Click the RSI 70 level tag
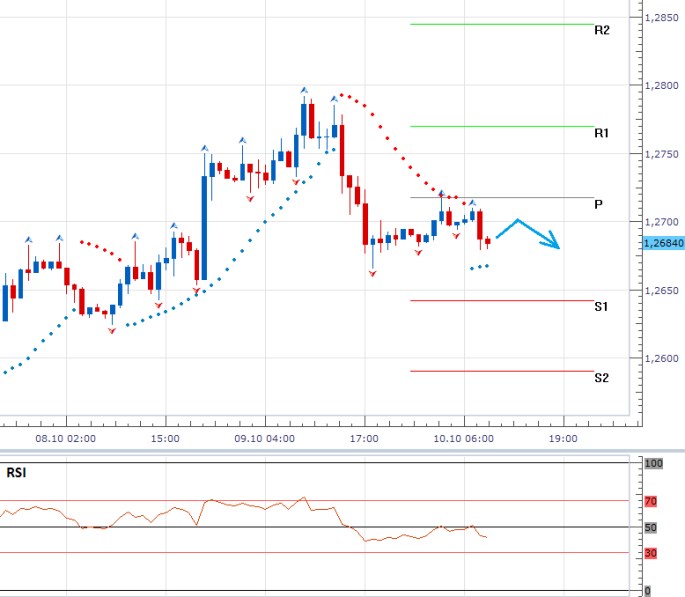 [651, 499]
